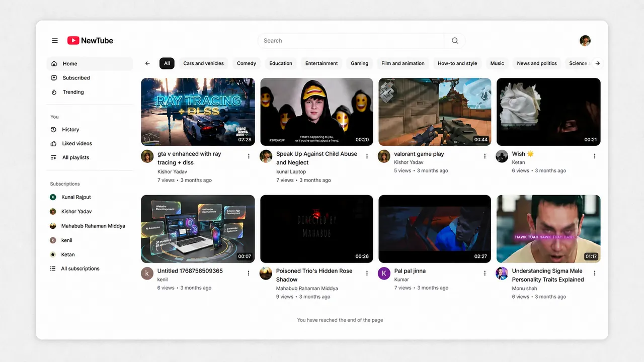Image resolution: width=644 pixels, height=362 pixels.
Task: Play the Ray Tracing + DLSS thumbnail
Action: coord(198,112)
